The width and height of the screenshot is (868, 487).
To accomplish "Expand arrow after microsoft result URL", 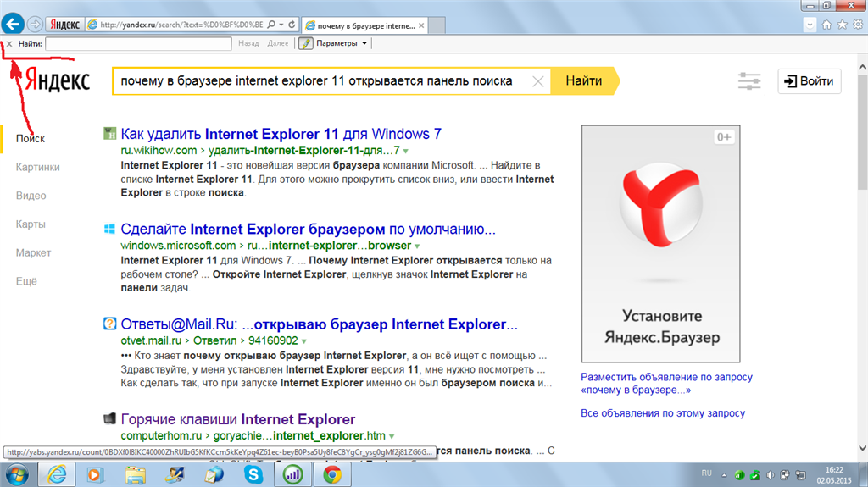I will (417, 246).
